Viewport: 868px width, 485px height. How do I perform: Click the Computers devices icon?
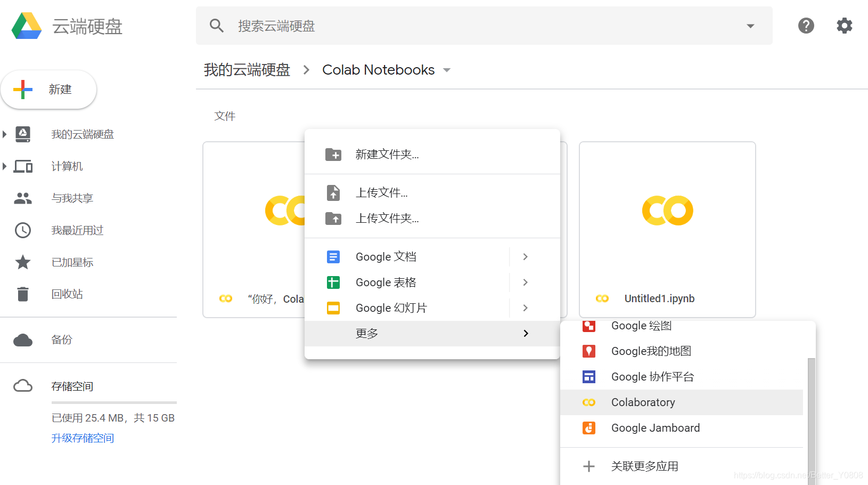(x=23, y=166)
